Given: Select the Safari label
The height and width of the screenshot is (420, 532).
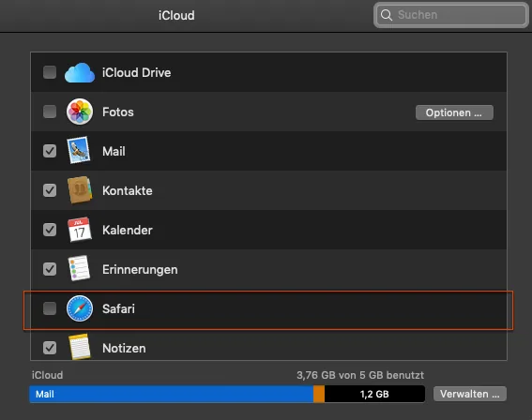Looking at the screenshot, I should coord(118,308).
